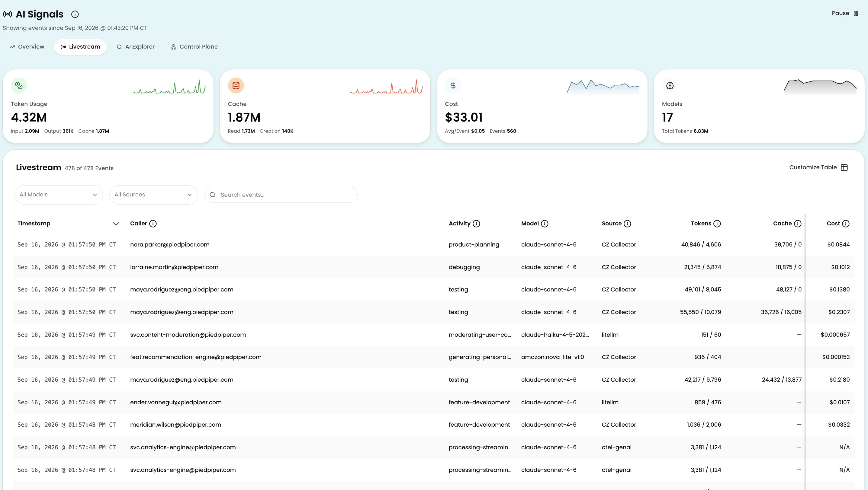Click the 478 of 478 Events count
868x490 pixels.
click(x=89, y=168)
